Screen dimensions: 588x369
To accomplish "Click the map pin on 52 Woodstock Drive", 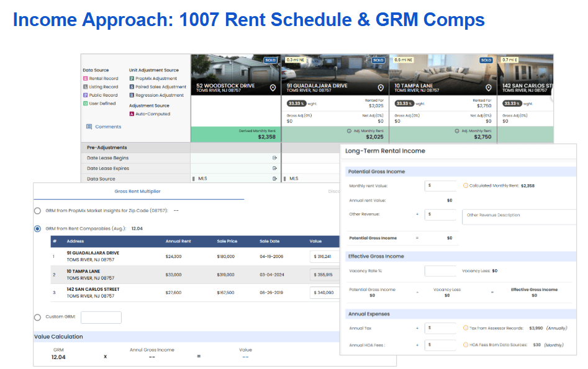I will [273, 88].
